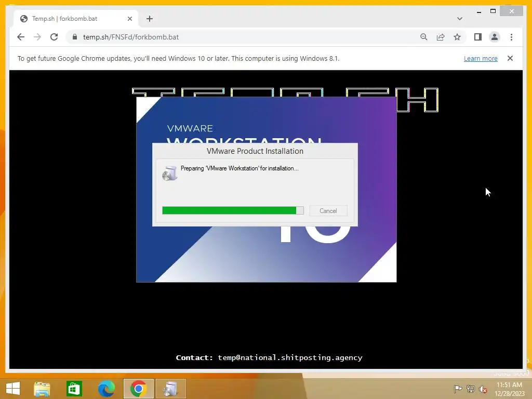This screenshot has height=399, width=532.
Task: Click the muted speaker volume icon
Action: [483, 389]
